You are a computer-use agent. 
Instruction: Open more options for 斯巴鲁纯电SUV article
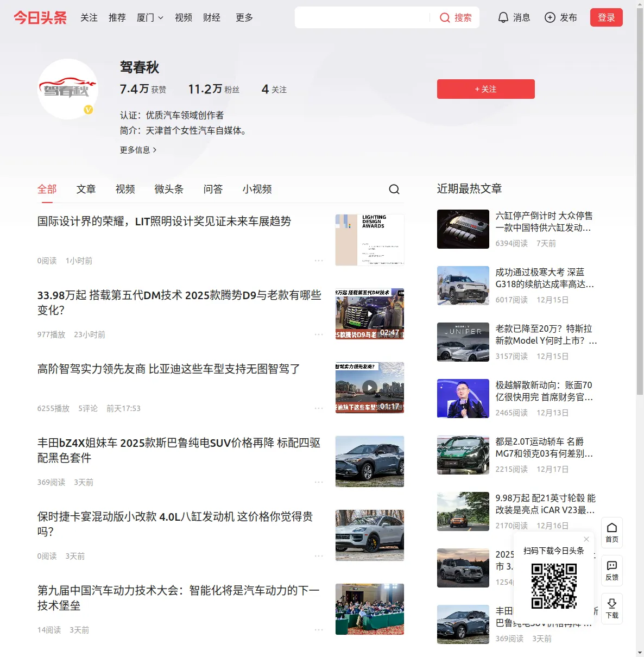pos(319,482)
